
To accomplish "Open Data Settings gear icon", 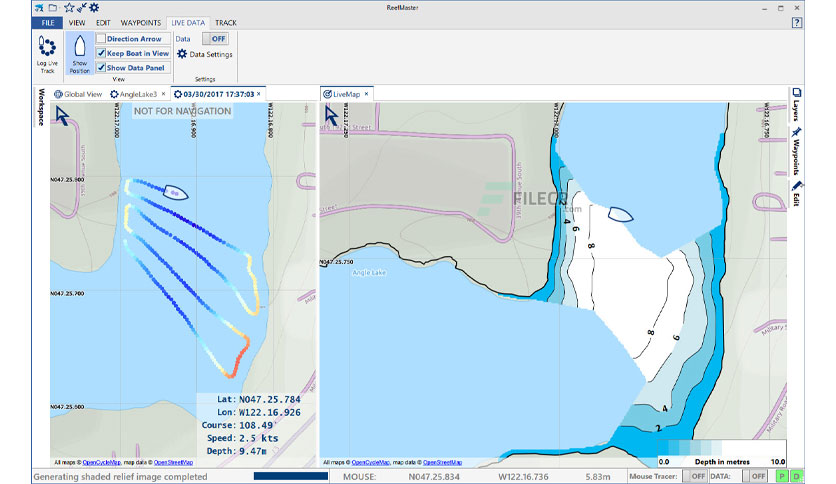I will 182,54.
